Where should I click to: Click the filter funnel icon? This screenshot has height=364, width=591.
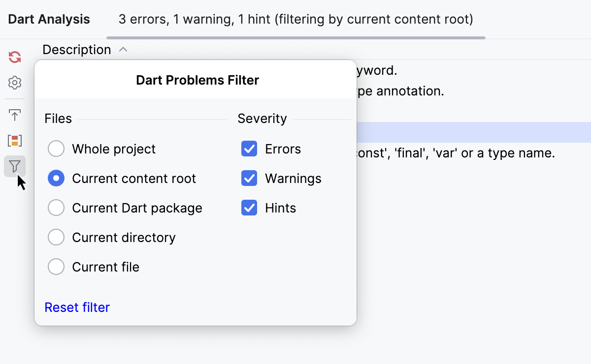click(14, 166)
